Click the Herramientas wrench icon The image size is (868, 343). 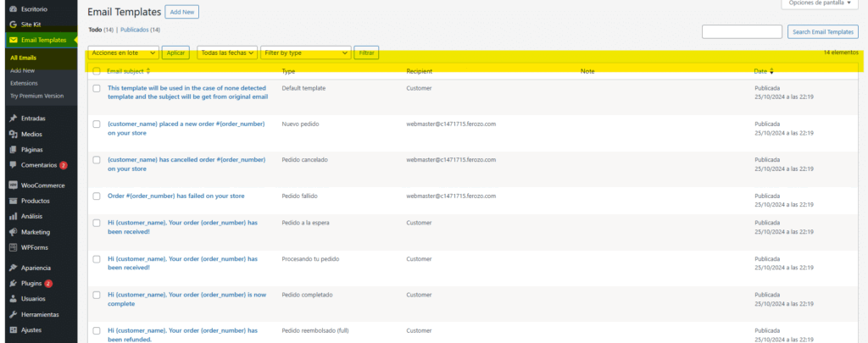pos(14,314)
